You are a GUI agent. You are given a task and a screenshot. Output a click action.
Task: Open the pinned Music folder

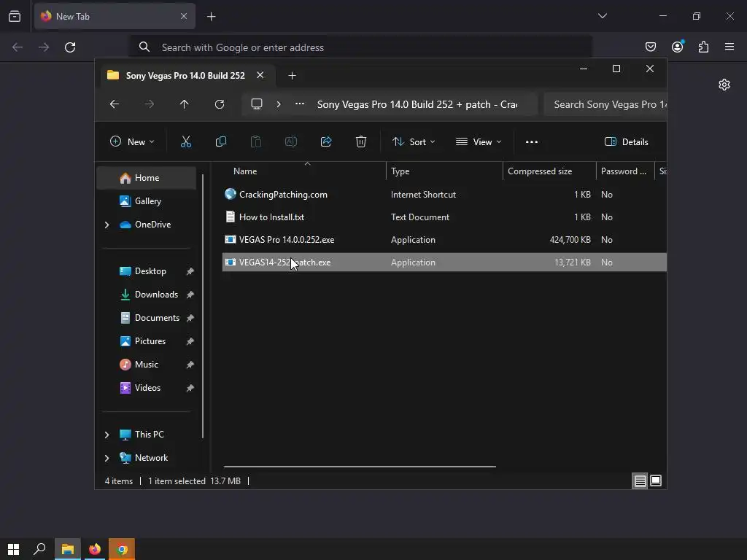click(147, 365)
